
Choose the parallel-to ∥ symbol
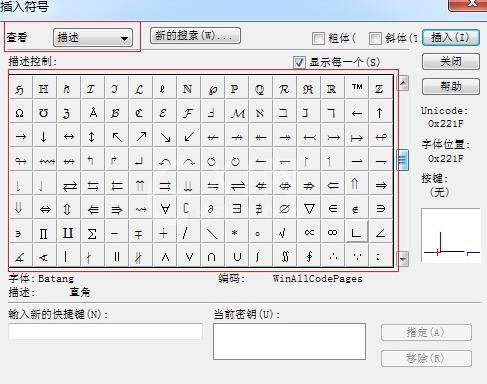click(116, 256)
